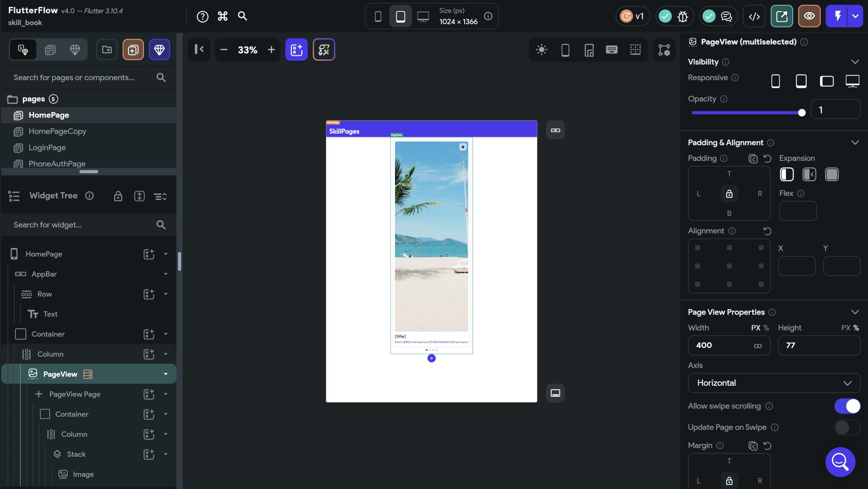
Task: Collapse the Page View Properties section
Action: [855, 312]
